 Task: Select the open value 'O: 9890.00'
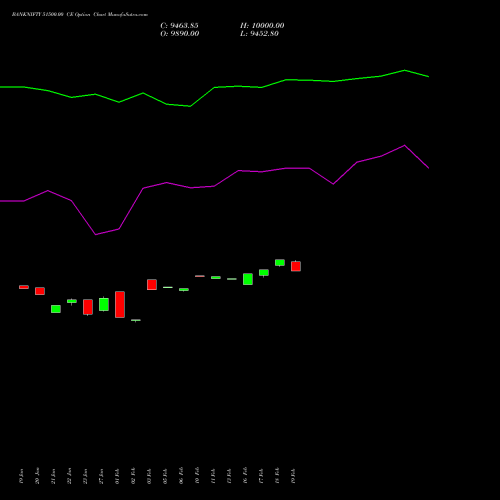[x=180, y=34]
